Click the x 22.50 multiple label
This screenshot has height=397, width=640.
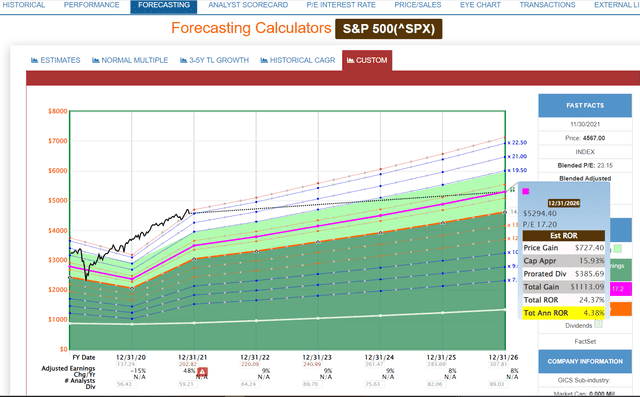(x=517, y=142)
